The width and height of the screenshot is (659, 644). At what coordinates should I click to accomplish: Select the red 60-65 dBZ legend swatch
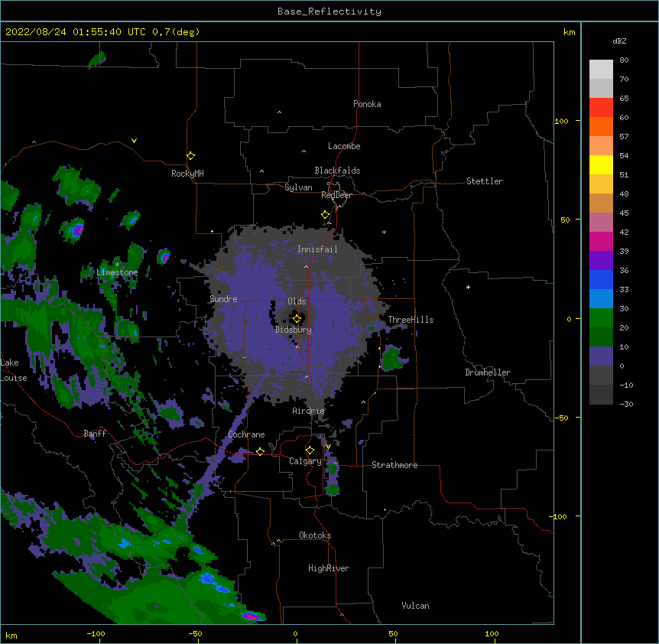tap(601, 108)
